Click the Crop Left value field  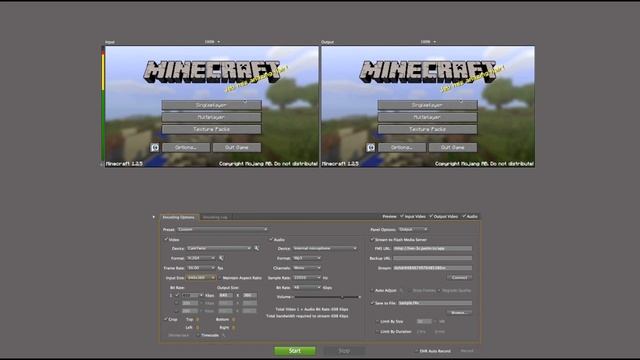click(x=197, y=327)
